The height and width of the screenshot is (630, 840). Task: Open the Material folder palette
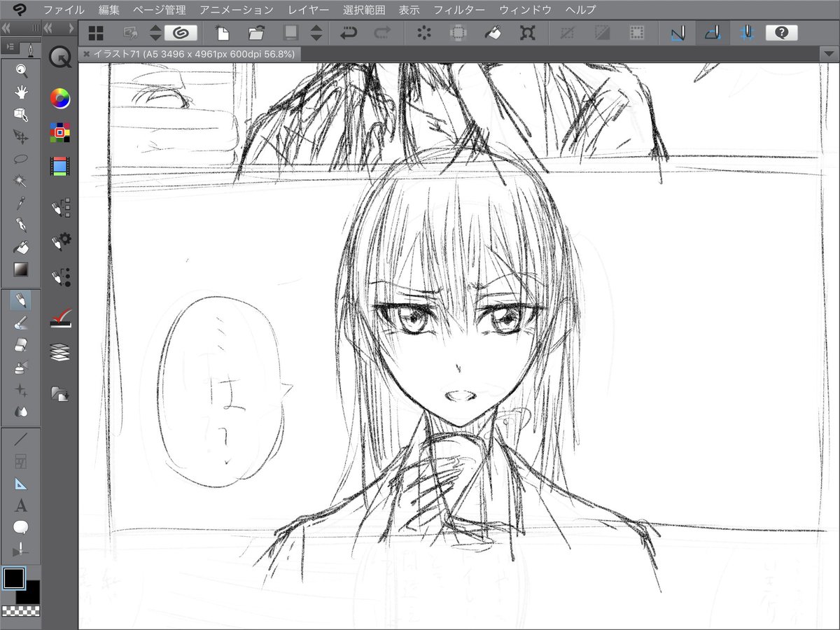(x=60, y=394)
